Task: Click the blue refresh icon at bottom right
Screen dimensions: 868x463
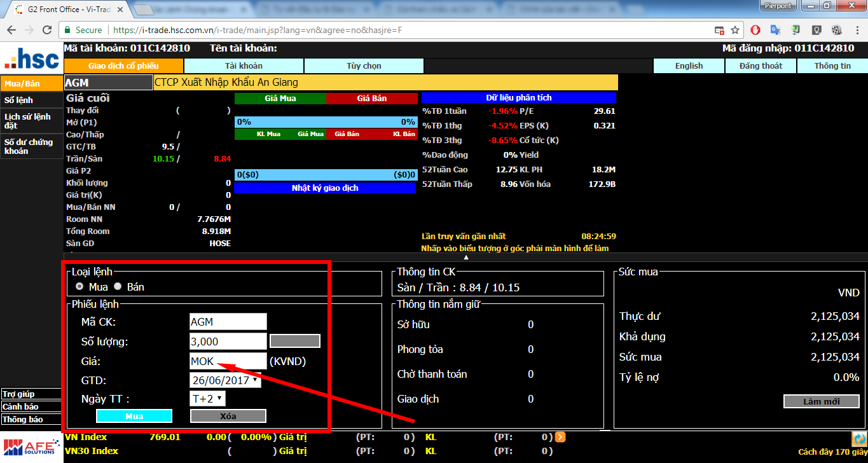Action: (x=858, y=439)
